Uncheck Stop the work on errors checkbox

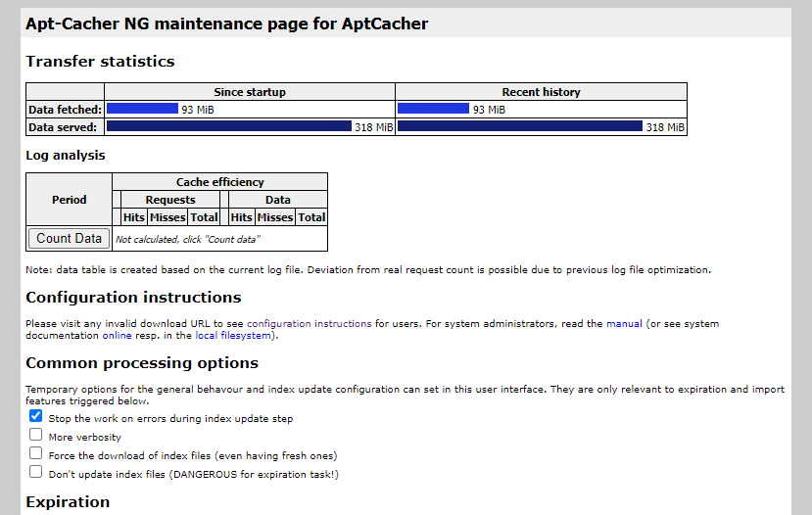(35, 416)
